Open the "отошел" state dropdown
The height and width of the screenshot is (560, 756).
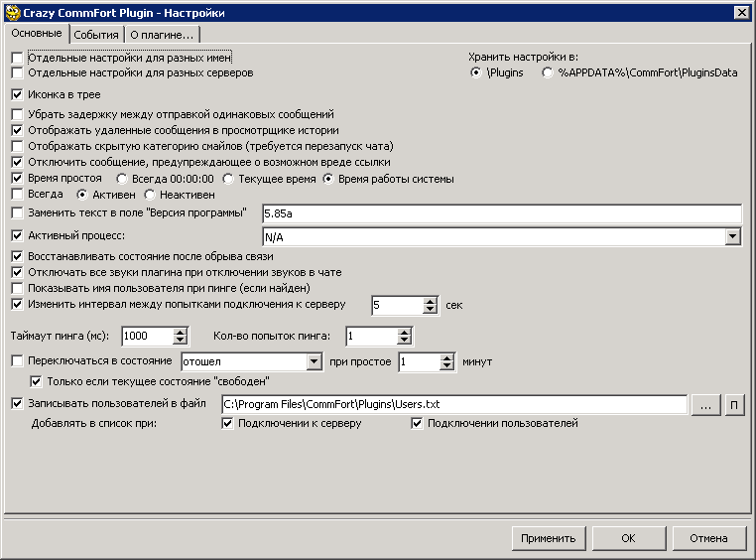coord(314,361)
